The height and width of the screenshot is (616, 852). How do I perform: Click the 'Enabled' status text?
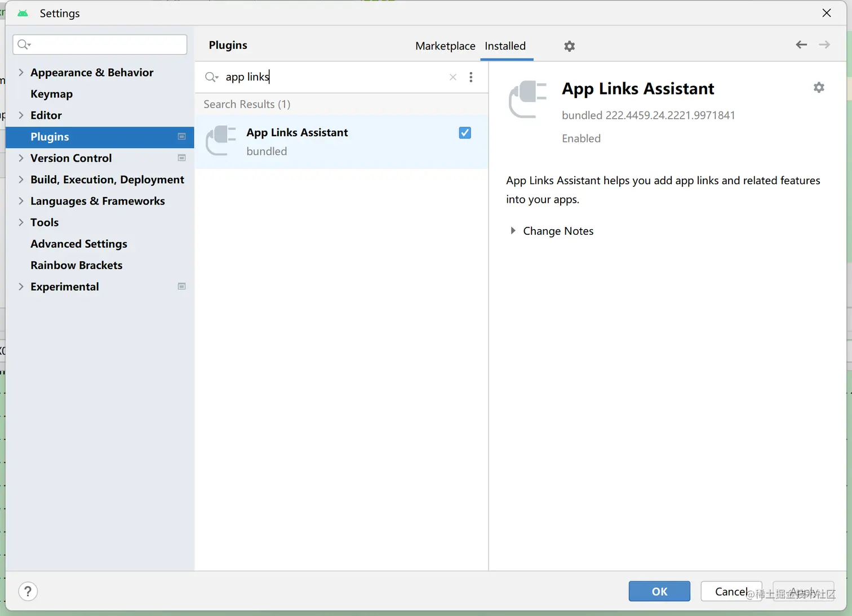(581, 139)
